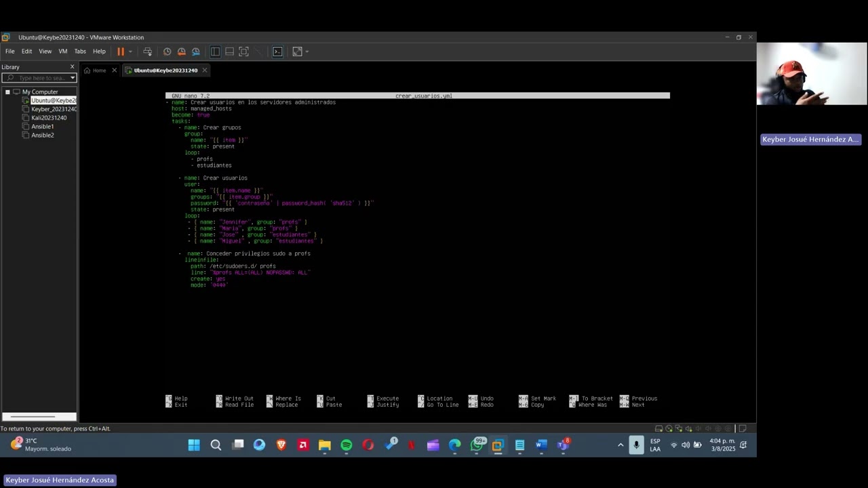Viewport: 868px width, 488px height.
Task: Click the 'become: true' line in the playbook
Action: pos(191,115)
